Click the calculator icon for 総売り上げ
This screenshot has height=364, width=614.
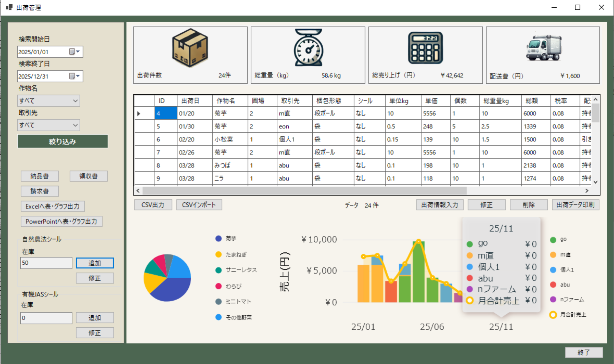426,48
